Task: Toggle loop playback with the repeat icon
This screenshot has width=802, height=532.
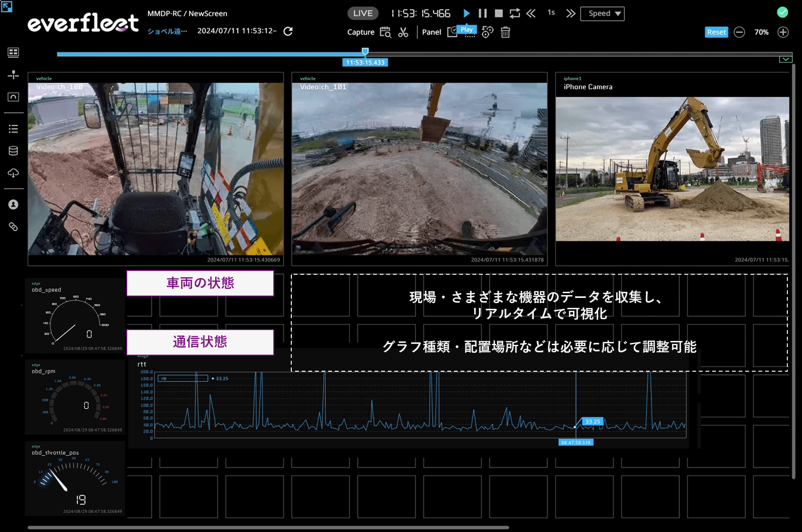Action: click(x=514, y=13)
